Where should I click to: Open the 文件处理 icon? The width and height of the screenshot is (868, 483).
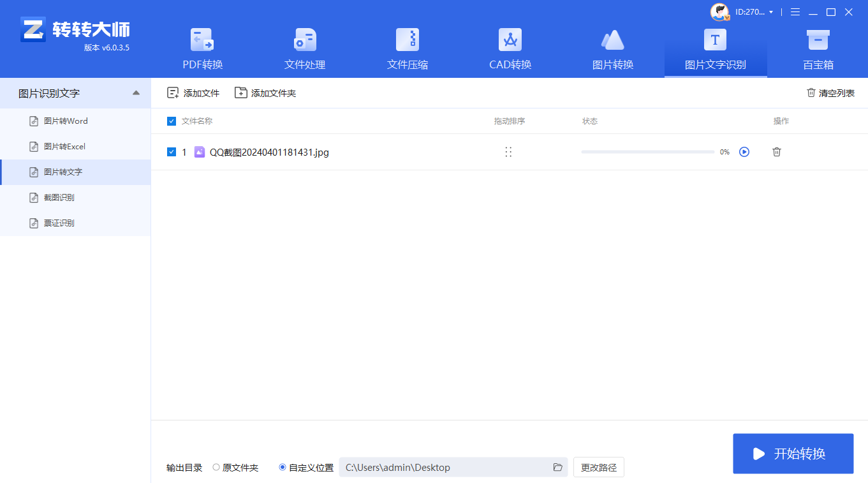[x=305, y=40]
